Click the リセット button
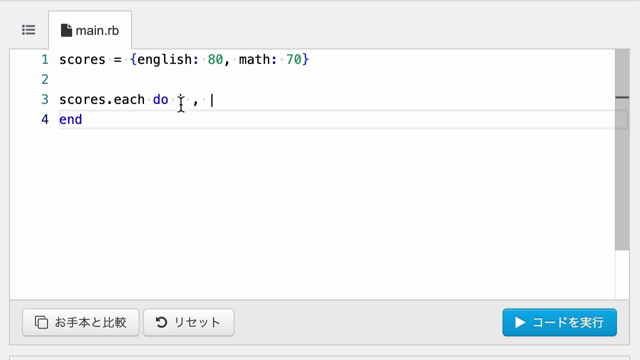Screen dimensions: 640x360 [x=189, y=322]
